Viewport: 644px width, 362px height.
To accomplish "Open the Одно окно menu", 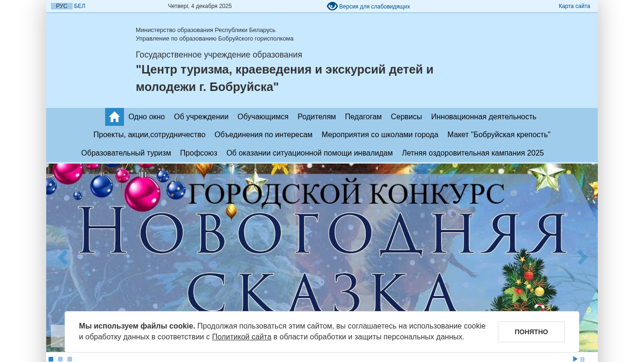I will (147, 117).
